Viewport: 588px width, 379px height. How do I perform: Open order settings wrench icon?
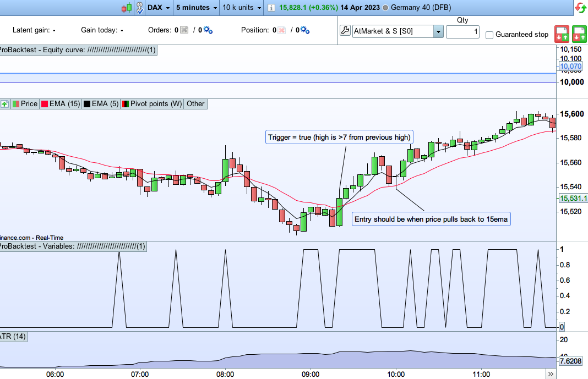(345, 30)
